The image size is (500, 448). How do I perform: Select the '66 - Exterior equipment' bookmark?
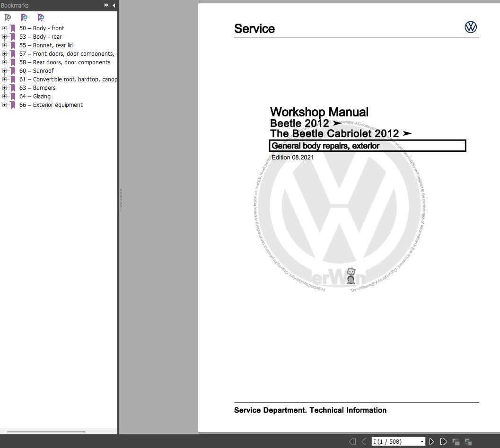click(x=52, y=105)
